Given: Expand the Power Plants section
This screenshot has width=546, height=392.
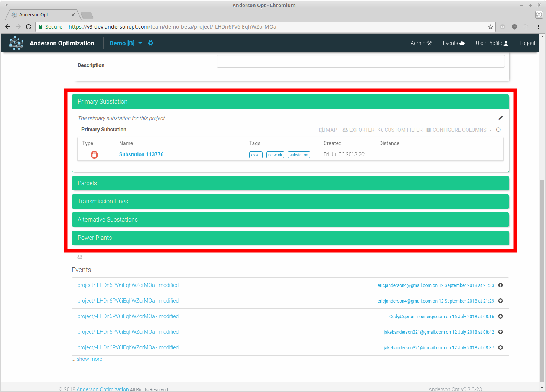Looking at the screenshot, I should point(290,238).
